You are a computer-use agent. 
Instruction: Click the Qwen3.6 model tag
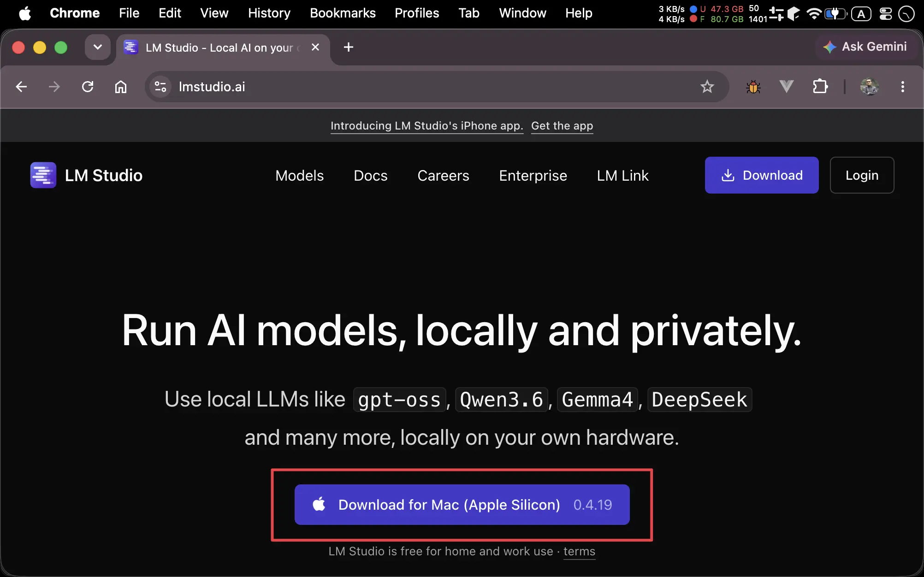(501, 400)
